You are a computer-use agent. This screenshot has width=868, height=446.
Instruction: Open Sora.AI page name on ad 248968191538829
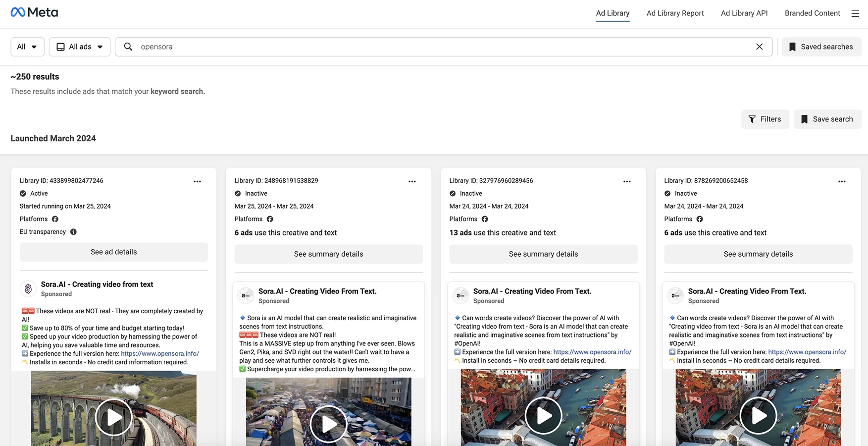(317, 291)
